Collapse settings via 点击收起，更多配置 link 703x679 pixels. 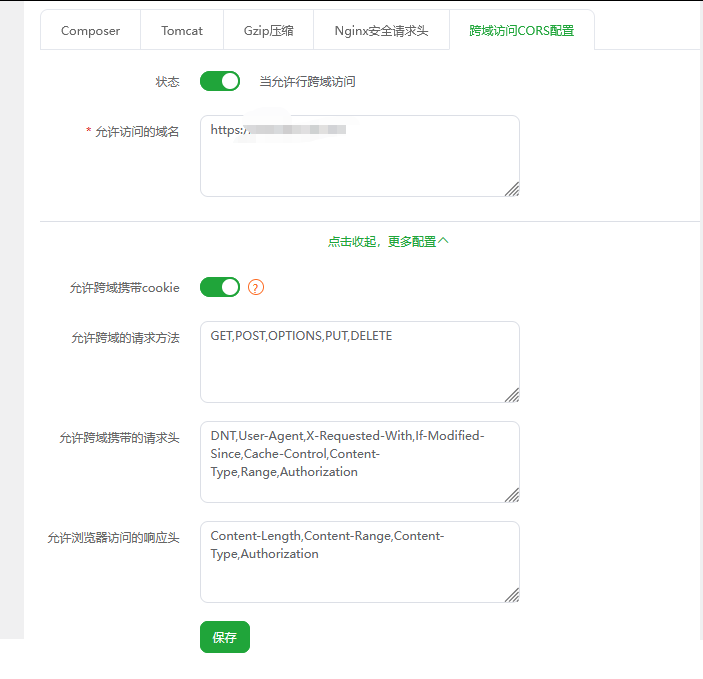coord(382,241)
